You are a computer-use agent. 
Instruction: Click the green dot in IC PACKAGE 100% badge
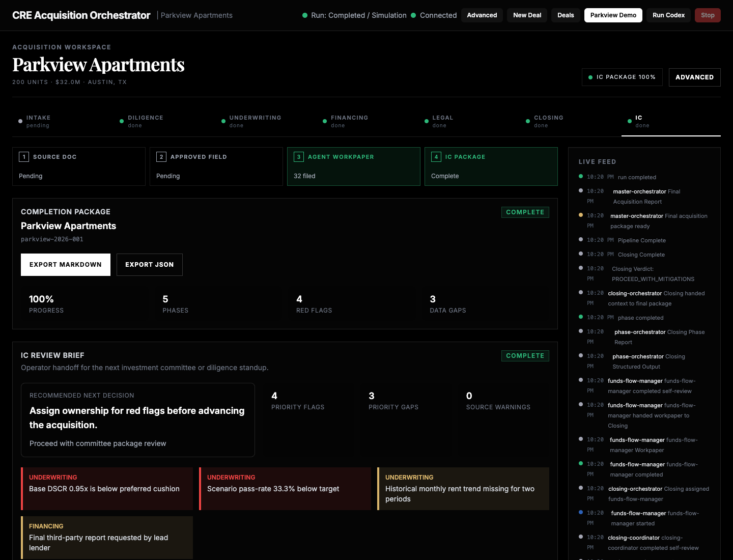(x=590, y=77)
